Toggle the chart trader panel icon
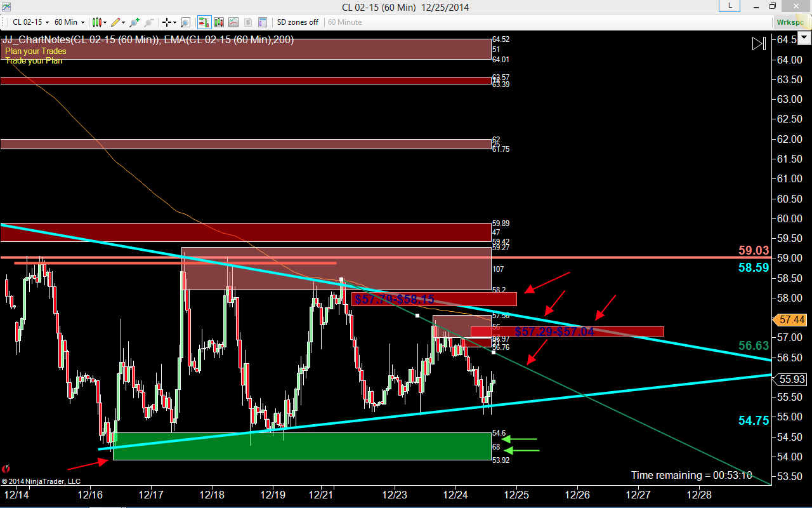812x508 pixels. [x=204, y=22]
